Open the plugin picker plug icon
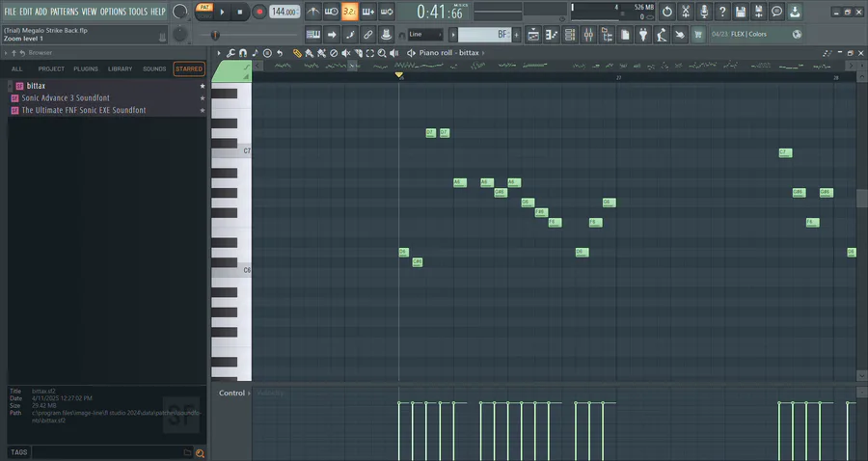The height and width of the screenshot is (461, 868). 643,35
